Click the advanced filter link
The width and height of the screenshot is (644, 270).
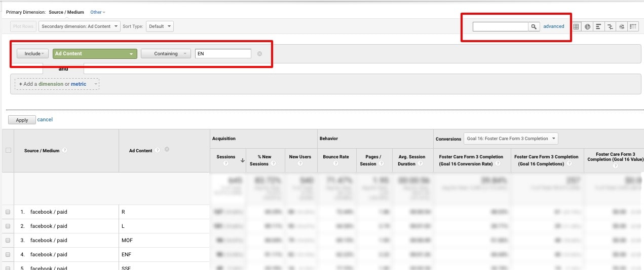click(554, 26)
